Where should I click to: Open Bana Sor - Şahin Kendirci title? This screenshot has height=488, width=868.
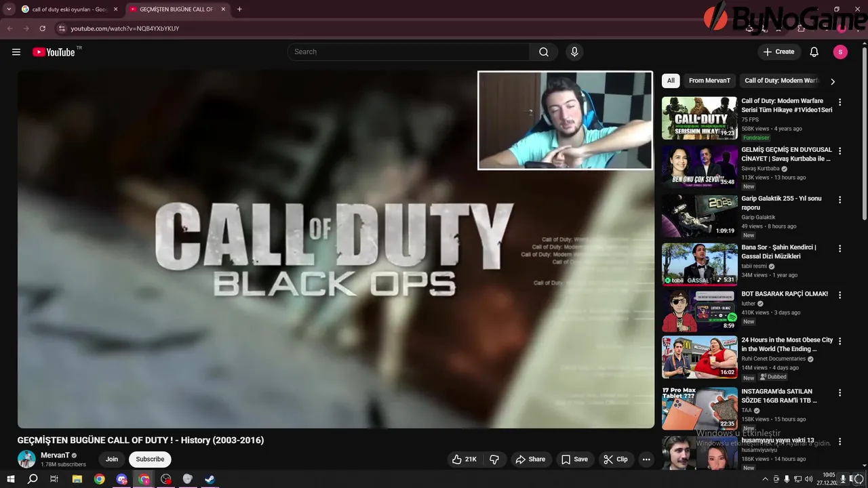click(x=778, y=252)
